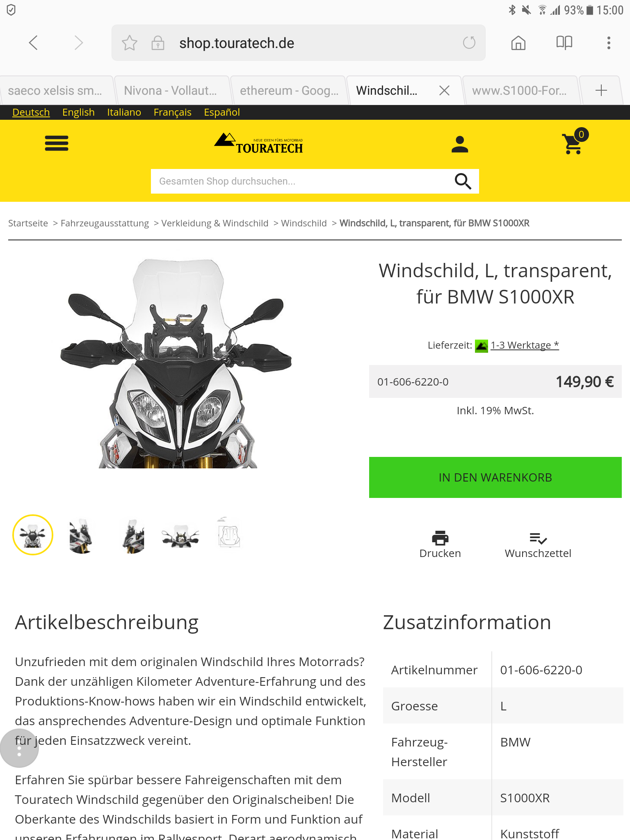
Task: Select English language link
Action: 78,112
